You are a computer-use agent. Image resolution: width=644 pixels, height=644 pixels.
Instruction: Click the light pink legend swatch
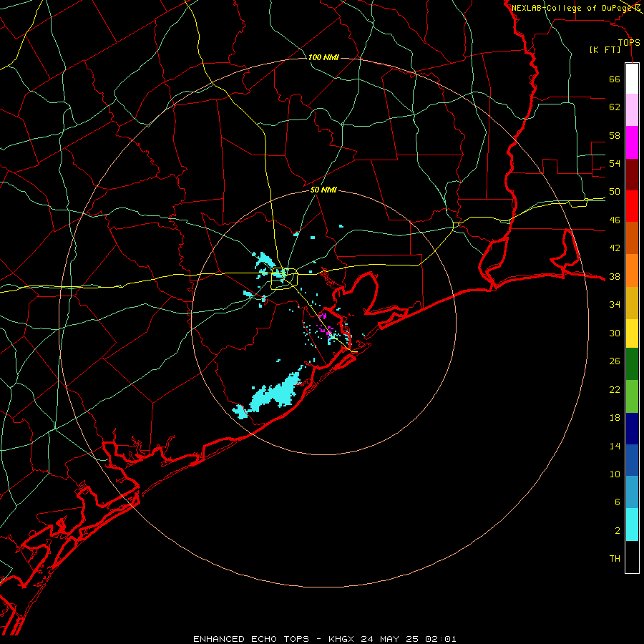[632, 109]
